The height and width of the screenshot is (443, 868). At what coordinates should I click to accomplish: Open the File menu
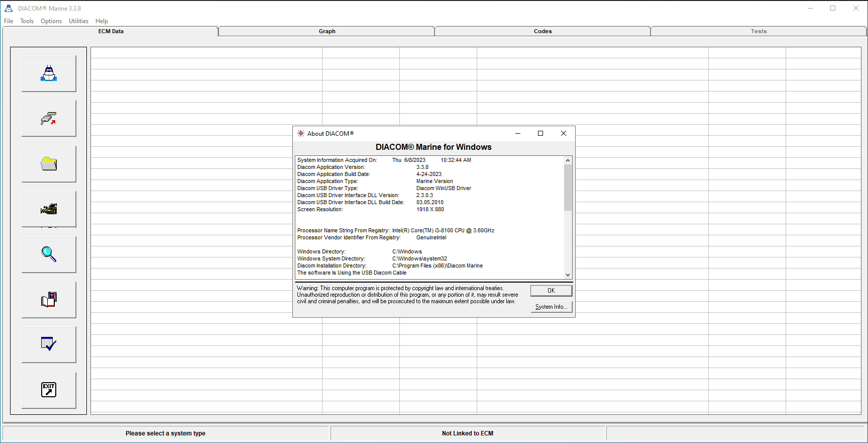point(9,21)
